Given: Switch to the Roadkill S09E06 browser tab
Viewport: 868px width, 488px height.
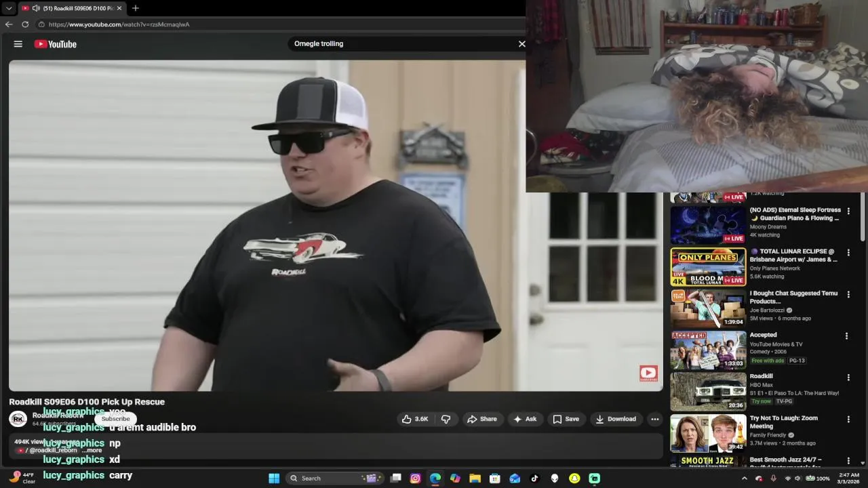Looking at the screenshot, I should coord(71,8).
